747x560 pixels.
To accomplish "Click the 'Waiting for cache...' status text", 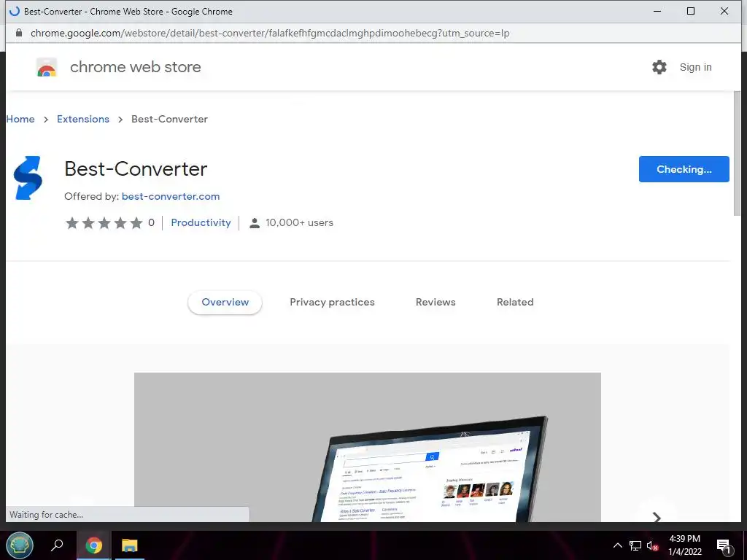I will (46, 515).
